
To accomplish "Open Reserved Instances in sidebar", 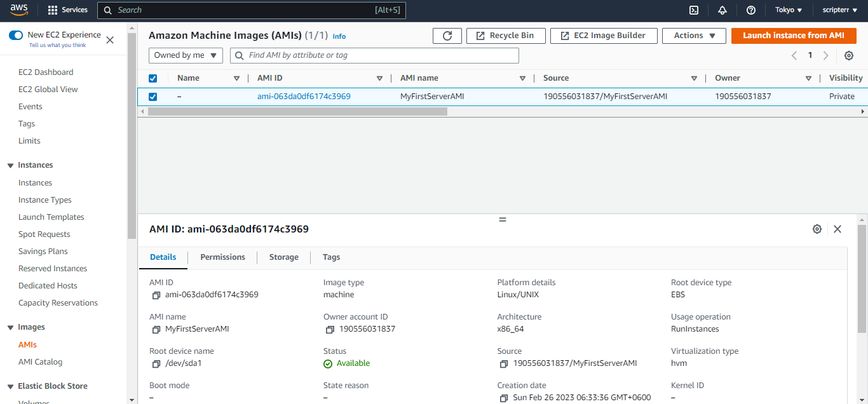I will 53,269.
